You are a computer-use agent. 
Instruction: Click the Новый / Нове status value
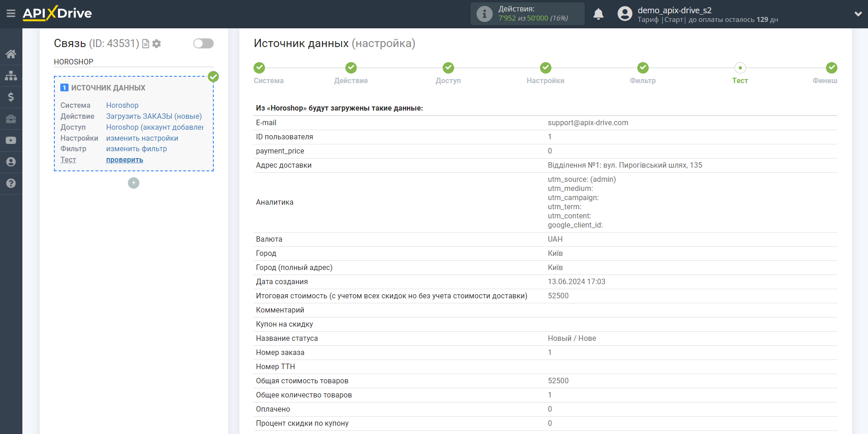coord(572,338)
